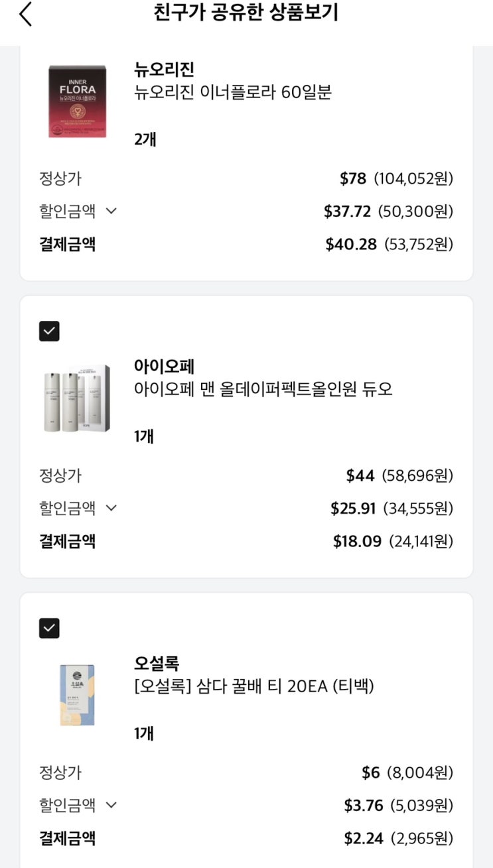Tap the 아이오페 all-in-one duo product image
The image size is (493, 868).
77,399
